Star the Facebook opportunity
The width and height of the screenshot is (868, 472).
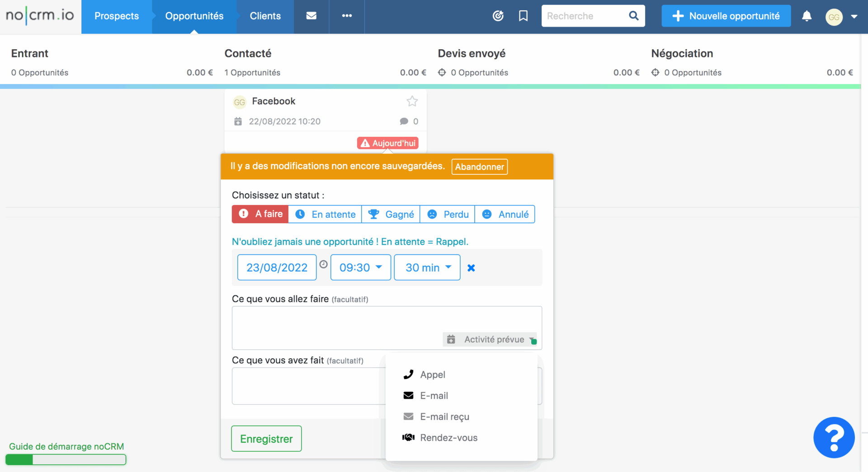(412, 101)
